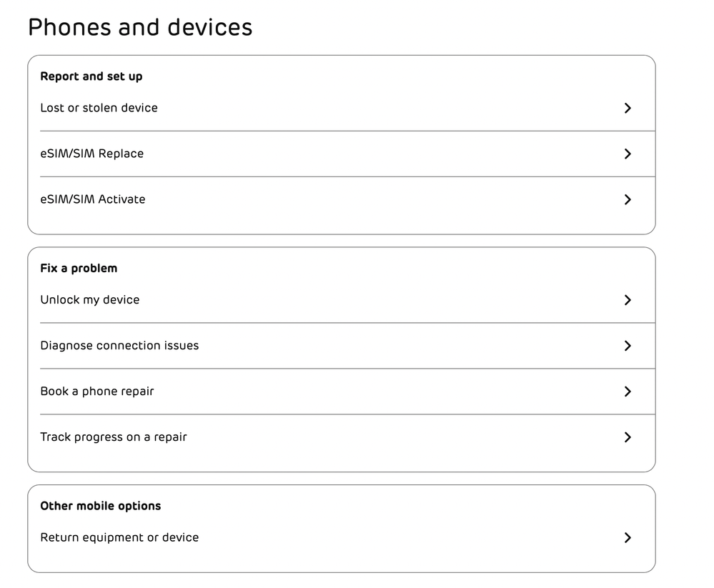The width and height of the screenshot is (714, 588).
Task: Click the Fix a problem section heading
Action: (x=79, y=269)
